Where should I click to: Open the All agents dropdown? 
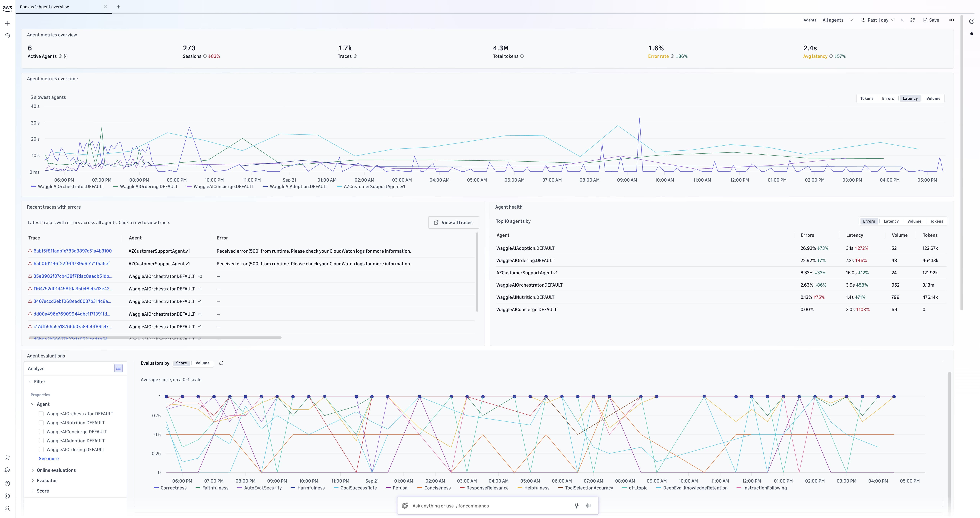(837, 20)
